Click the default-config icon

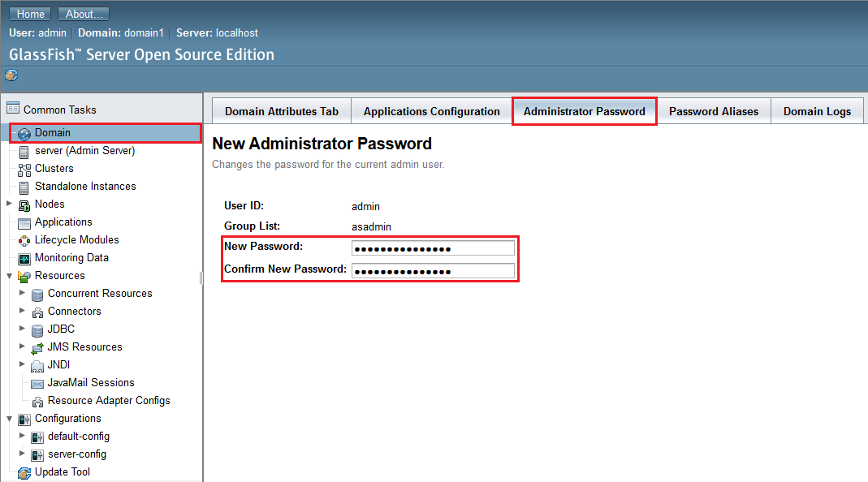pos(37,437)
